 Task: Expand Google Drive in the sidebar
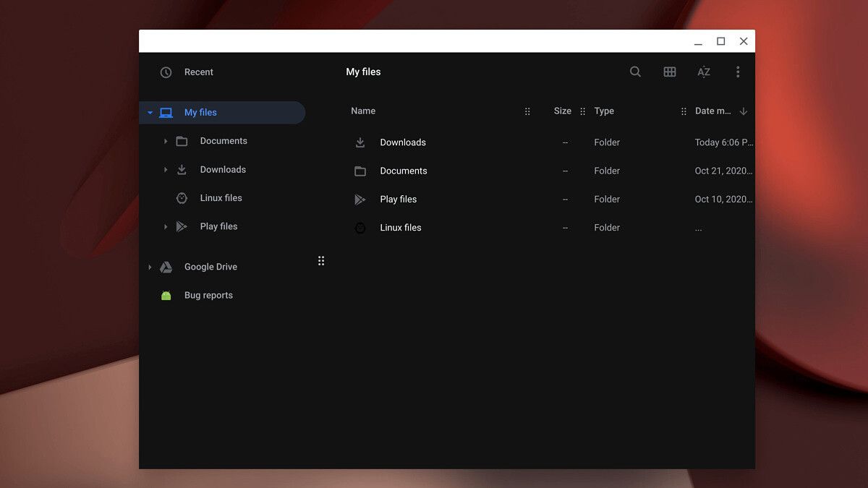point(150,266)
